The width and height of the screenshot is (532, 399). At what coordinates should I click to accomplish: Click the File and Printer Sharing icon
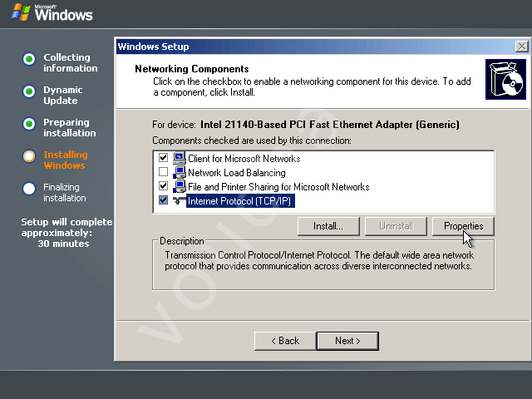click(x=180, y=186)
